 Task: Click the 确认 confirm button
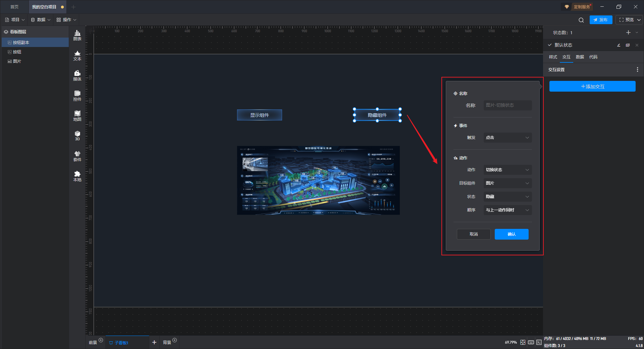tap(511, 234)
